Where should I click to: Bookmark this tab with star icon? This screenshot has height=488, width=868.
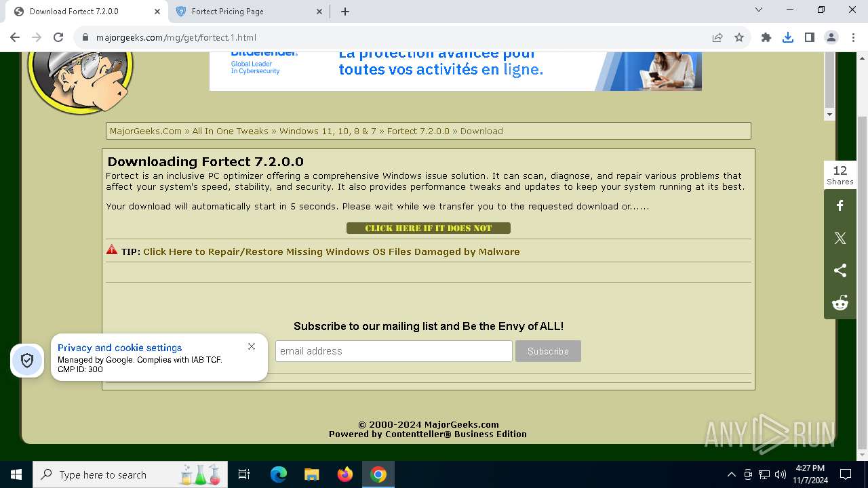point(739,37)
